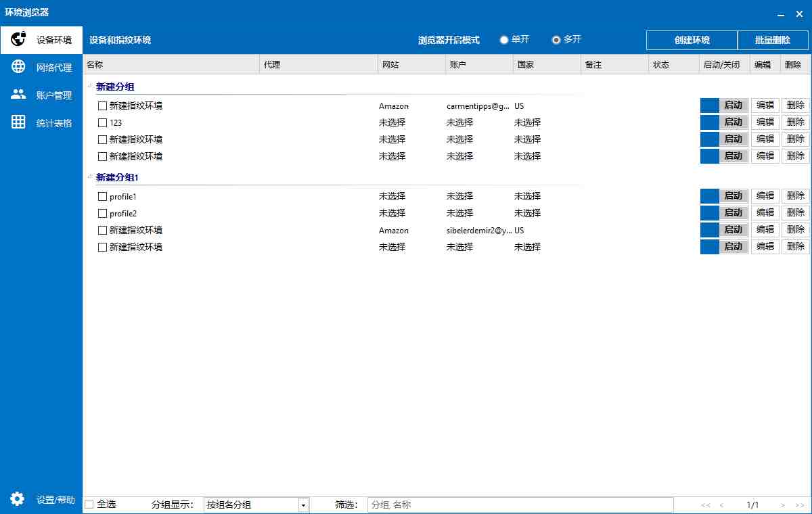
Task: Select the sibelerdemir2@y... account cell
Action: 478,231
